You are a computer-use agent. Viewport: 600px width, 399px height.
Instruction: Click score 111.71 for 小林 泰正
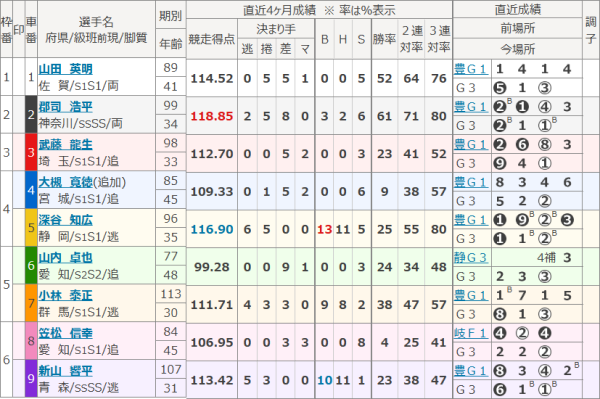tap(212, 305)
